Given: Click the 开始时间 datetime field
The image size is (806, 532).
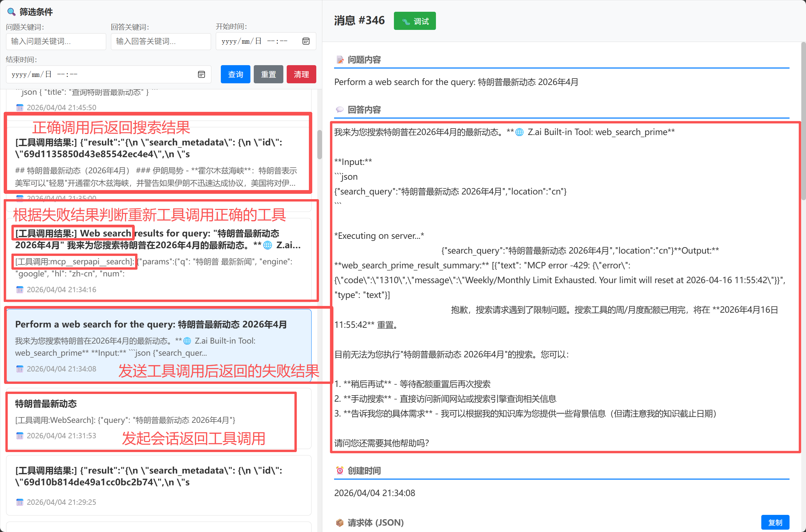Looking at the screenshot, I should click(x=266, y=41).
